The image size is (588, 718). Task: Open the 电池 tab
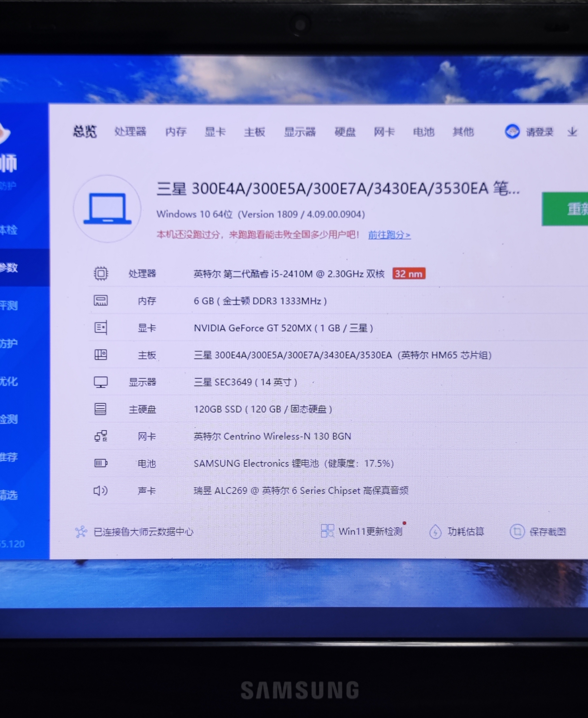(x=423, y=131)
